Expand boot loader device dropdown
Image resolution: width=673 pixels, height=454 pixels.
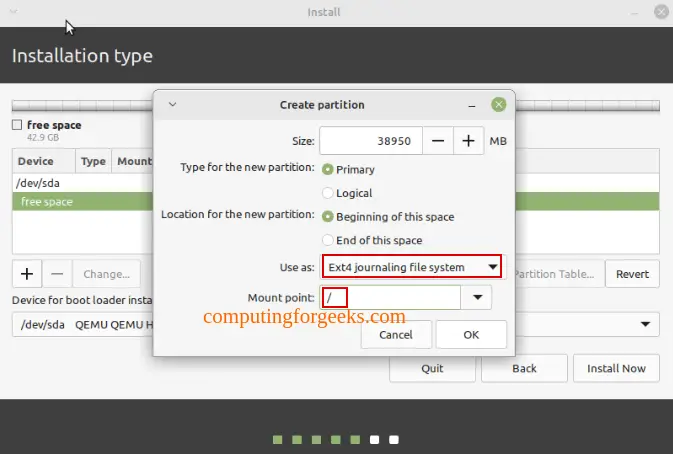click(645, 324)
